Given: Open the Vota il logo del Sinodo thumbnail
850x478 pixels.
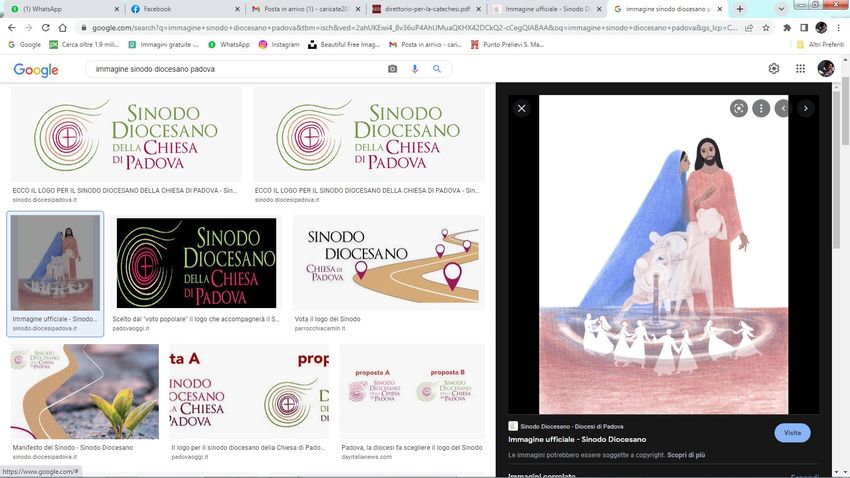Looking at the screenshot, I should (x=389, y=263).
